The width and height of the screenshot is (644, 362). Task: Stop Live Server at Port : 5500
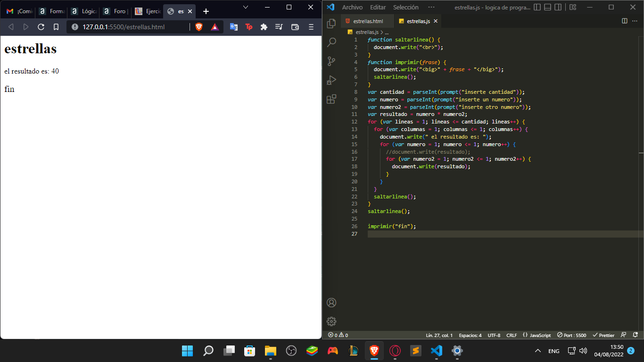click(x=571, y=335)
